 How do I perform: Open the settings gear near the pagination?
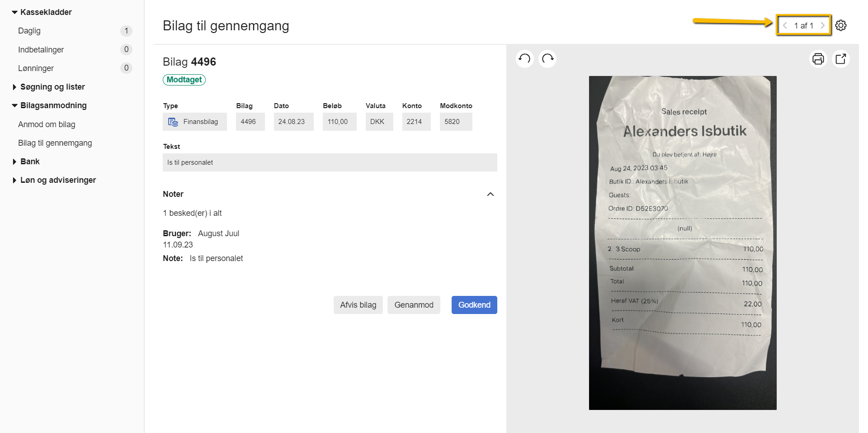tap(841, 25)
